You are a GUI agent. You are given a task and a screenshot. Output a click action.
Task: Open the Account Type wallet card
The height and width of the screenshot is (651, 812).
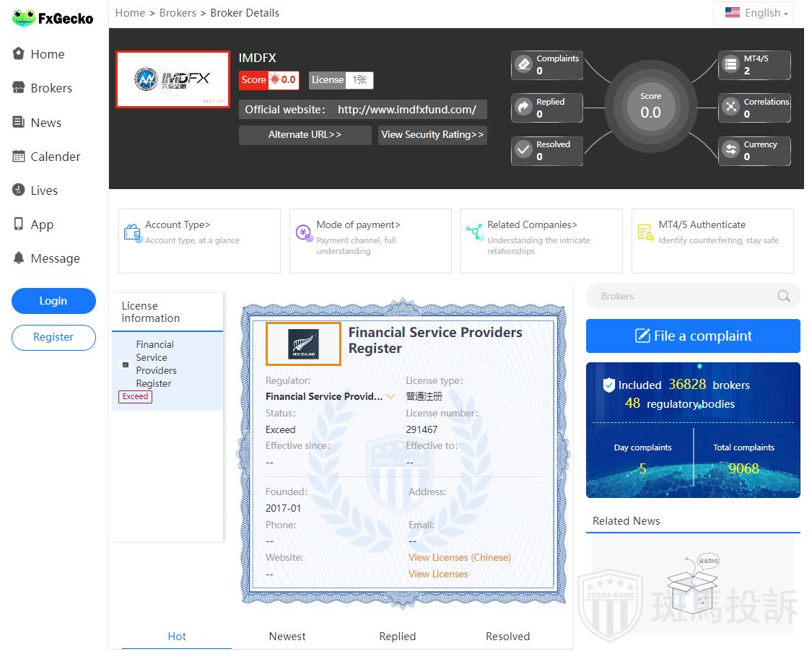click(199, 240)
